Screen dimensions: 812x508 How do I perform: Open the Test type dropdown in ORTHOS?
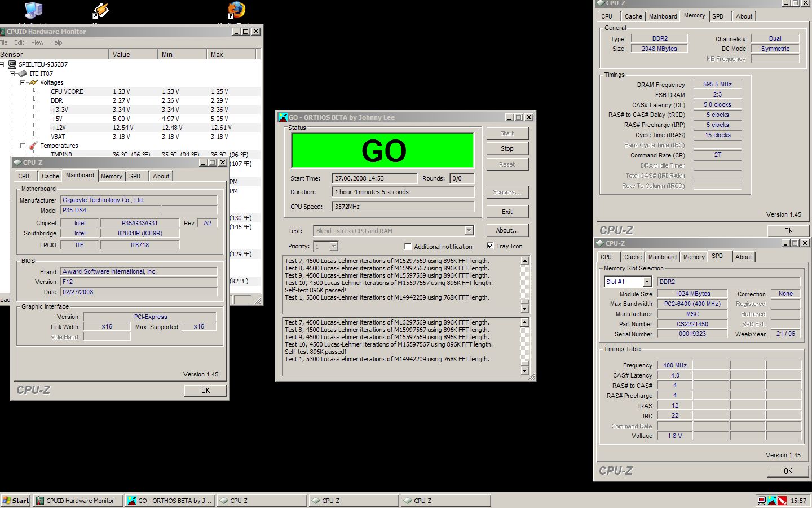click(x=469, y=231)
